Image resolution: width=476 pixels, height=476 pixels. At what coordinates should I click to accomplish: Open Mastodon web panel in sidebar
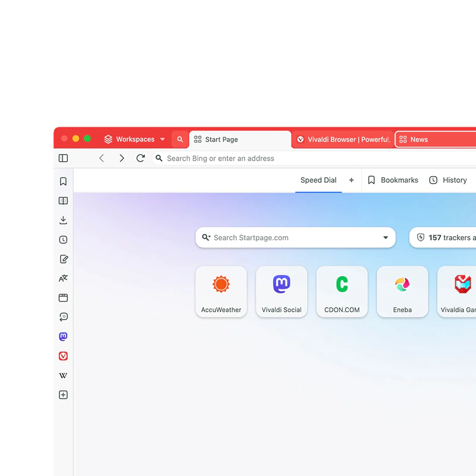click(63, 336)
